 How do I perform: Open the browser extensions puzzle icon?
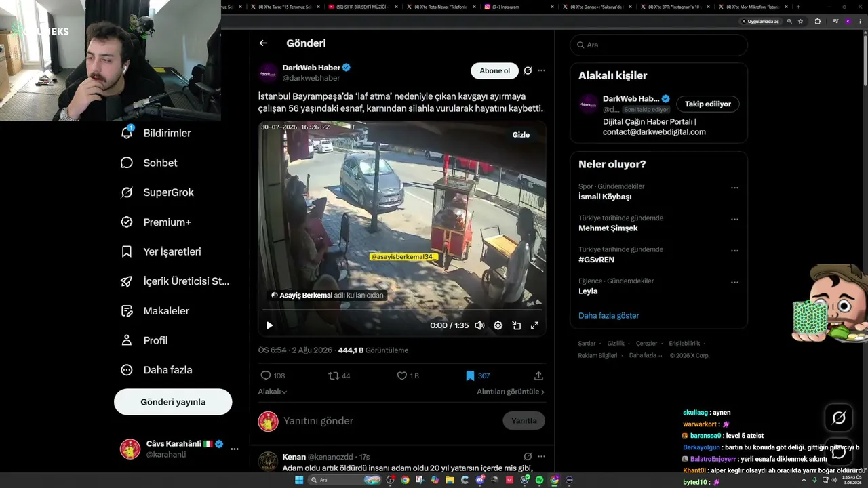817,21
